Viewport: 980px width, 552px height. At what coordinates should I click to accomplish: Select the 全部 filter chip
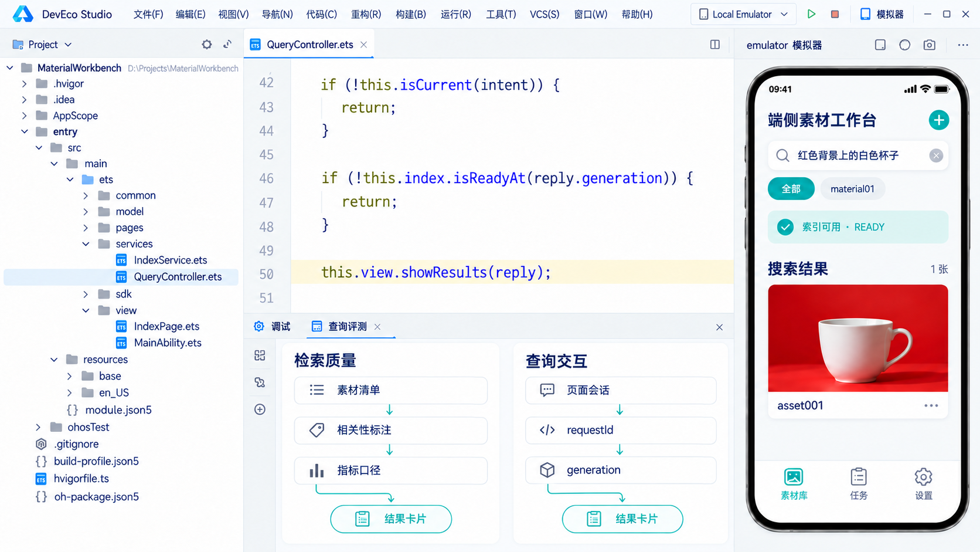click(x=791, y=189)
